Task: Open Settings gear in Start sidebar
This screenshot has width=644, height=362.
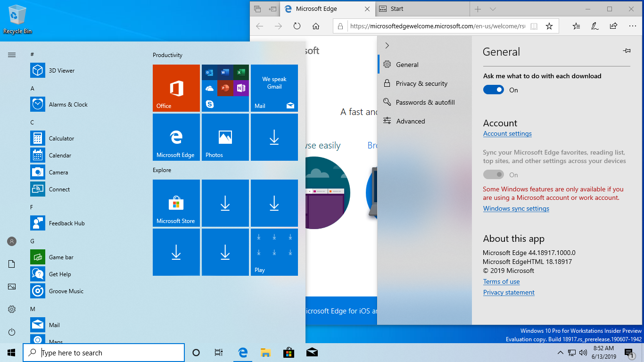Action: click(x=12, y=309)
